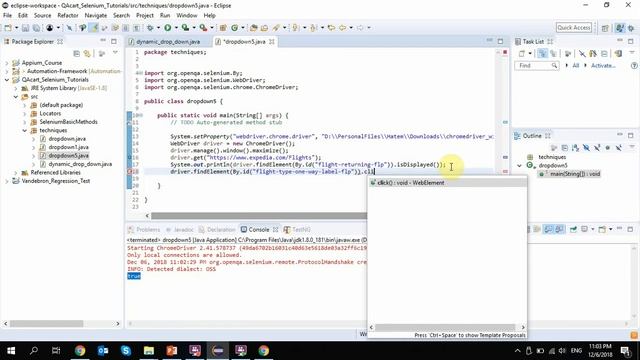Collapse the src folder
This screenshot has width=640, height=360.
pos(16,97)
